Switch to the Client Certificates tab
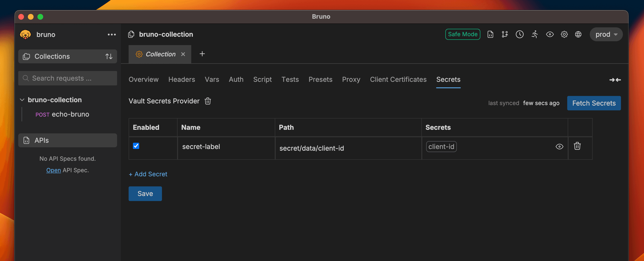 tap(398, 79)
